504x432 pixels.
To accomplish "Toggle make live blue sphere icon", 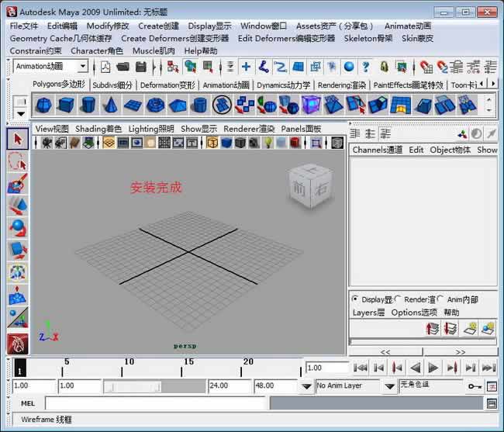I will click(349, 67).
